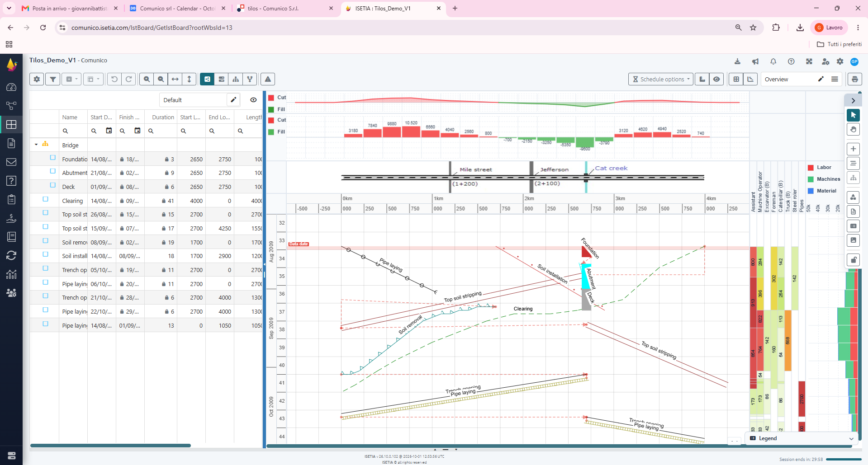Reload the page in Chrome
The image size is (868, 465).
[43, 28]
